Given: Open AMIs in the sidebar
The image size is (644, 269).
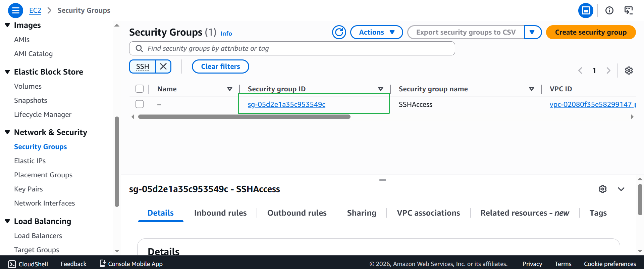Looking at the screenshot, I should pos(22,40).
